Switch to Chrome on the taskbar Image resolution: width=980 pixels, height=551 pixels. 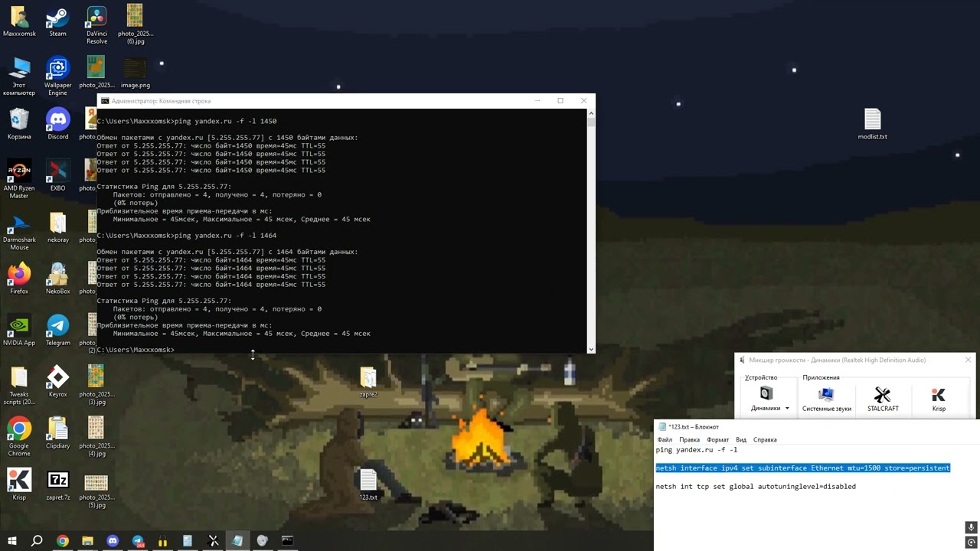coord(63,540)
